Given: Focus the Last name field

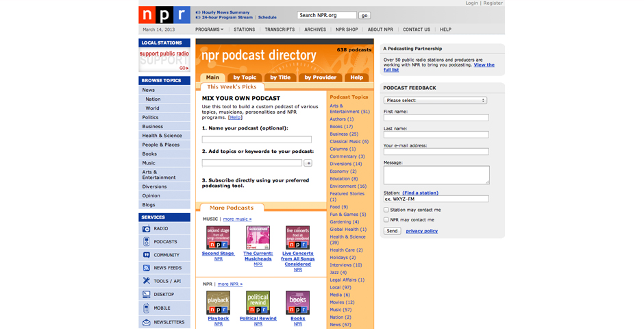Looking at the screenshot, I should pyautogui.click(x=436, y=134).
